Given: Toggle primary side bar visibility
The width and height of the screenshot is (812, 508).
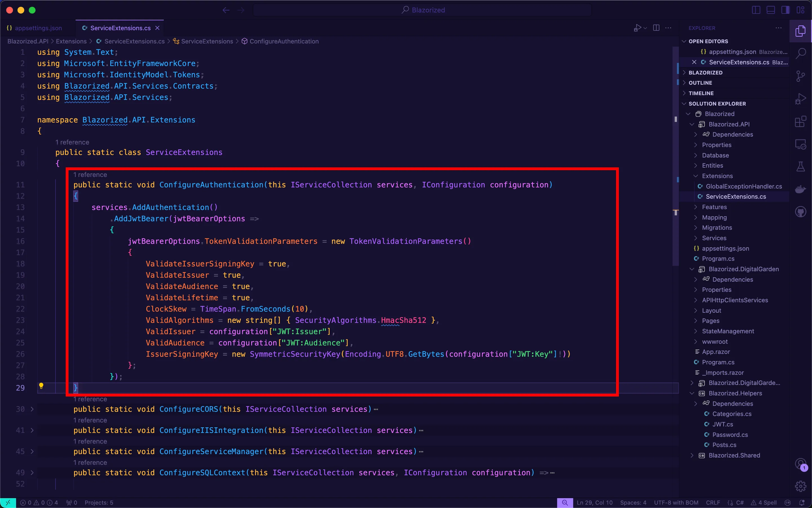Looking at the screenshot, I should tap(756, 10).
